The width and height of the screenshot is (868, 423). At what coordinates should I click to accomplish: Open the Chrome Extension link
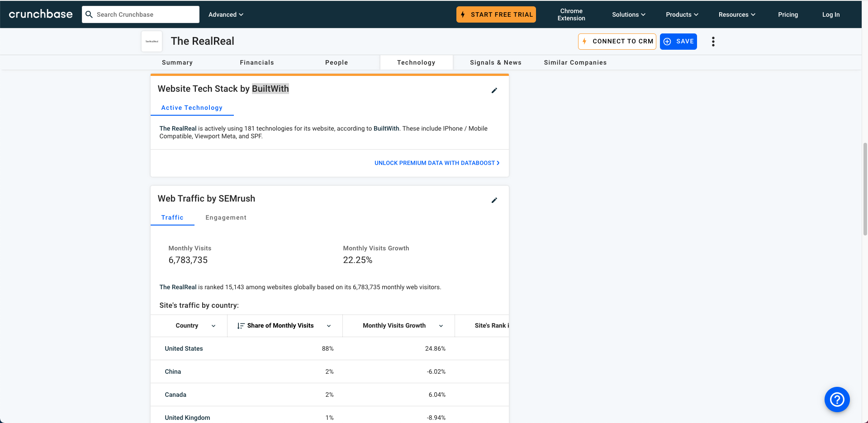pyautogui.click(x=571, y=14)
